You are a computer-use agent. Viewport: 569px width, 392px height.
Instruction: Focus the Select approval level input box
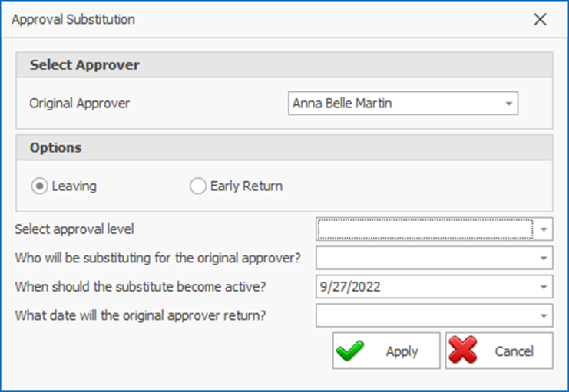coord(425,229)
